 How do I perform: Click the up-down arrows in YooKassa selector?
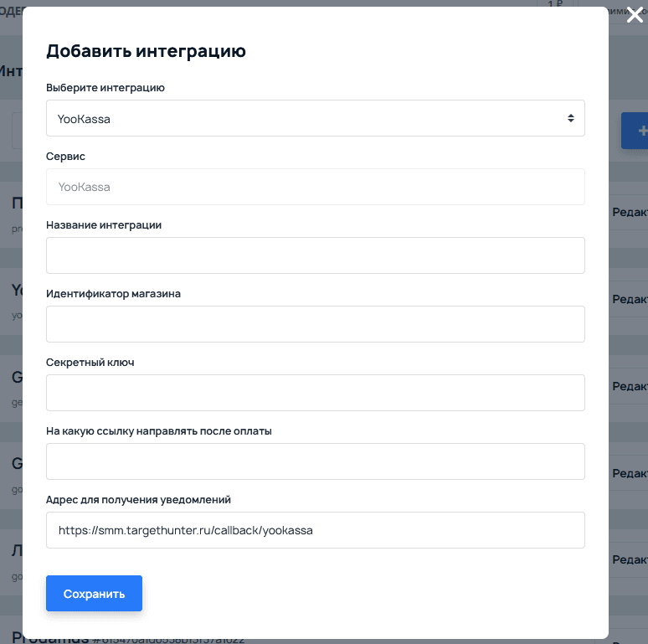(570, 119)
